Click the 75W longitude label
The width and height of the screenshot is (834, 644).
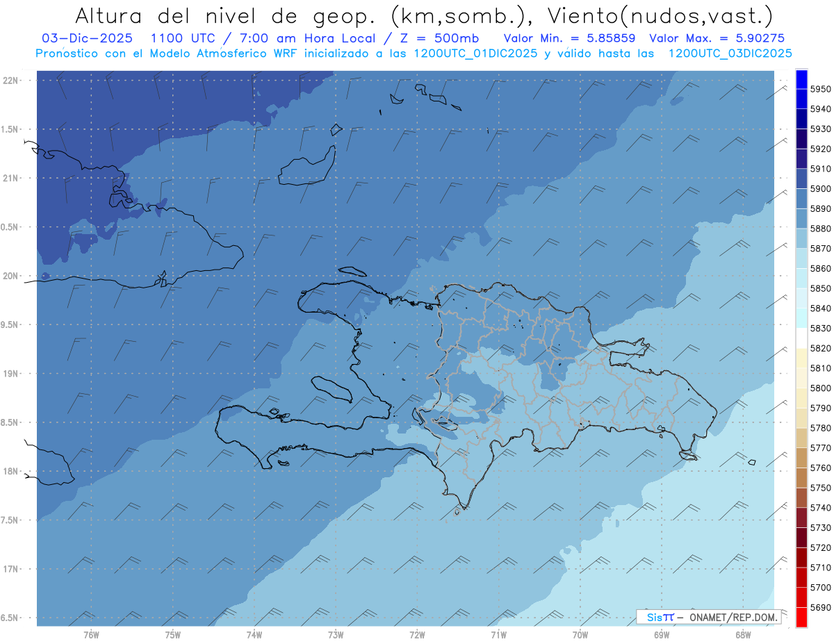coord(173,635)
